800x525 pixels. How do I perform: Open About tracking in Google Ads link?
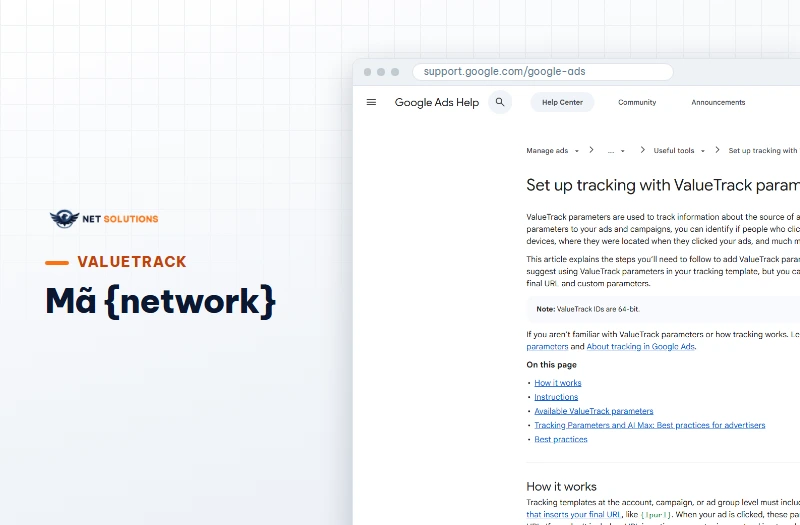pyautogui.click(x=640, y=346)
